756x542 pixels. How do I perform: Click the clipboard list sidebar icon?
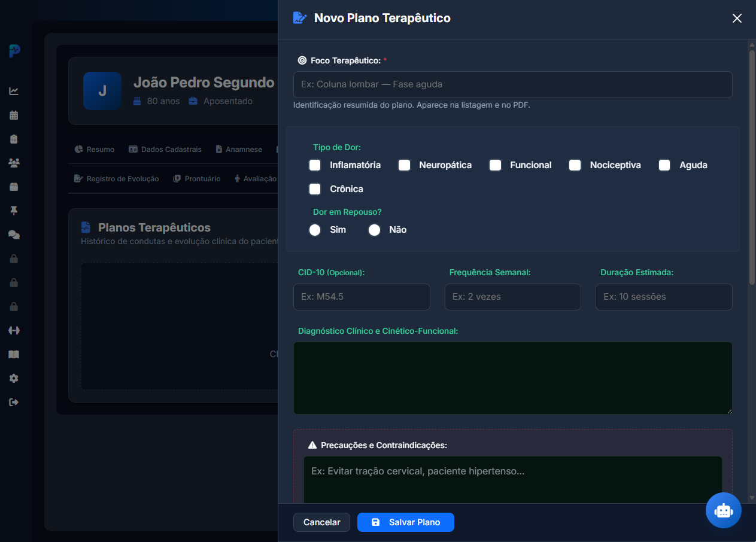pyautogui.click(x=14, y=139)
